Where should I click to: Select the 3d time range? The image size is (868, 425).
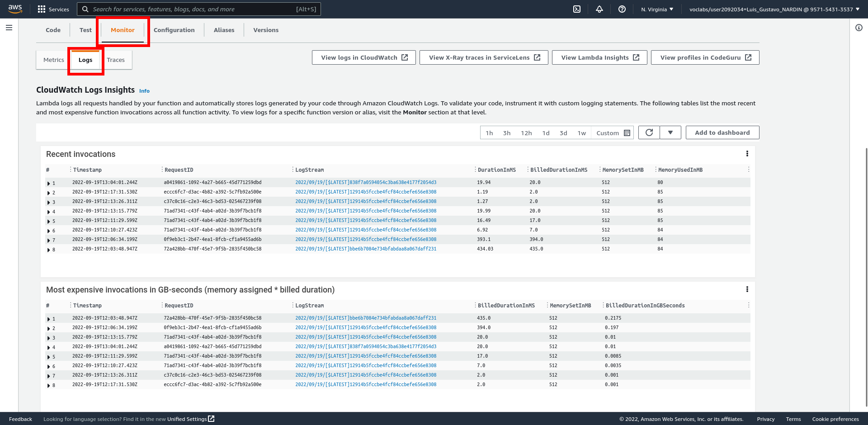click(563, 133)
